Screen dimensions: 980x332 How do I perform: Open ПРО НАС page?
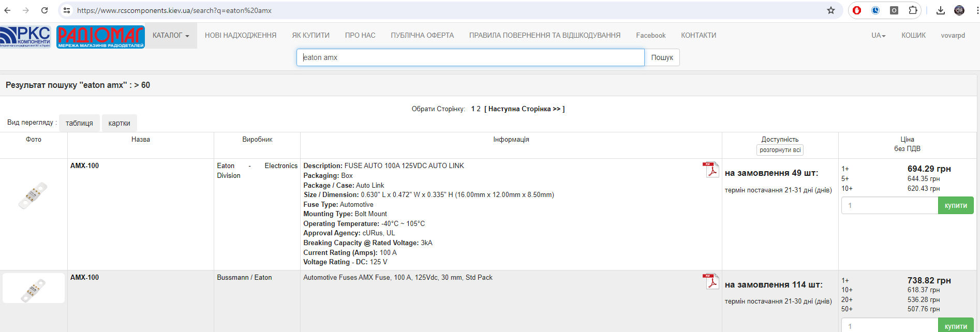coord(360,36)
